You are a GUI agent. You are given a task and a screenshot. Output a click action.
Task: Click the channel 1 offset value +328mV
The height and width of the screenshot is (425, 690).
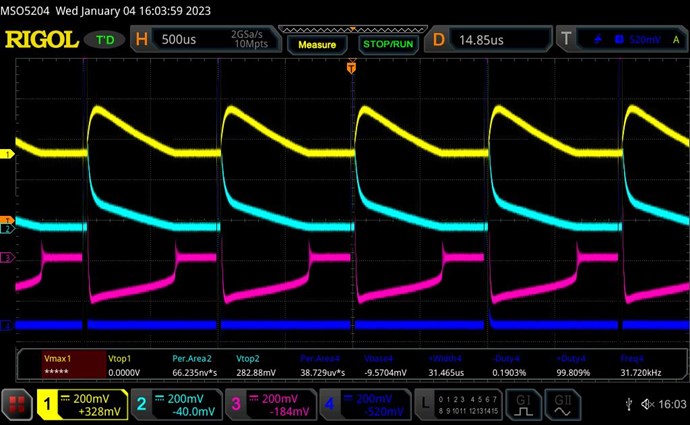tap(99, 412)
